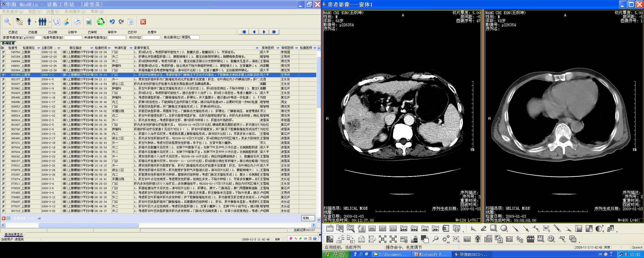644x258 pixels.
Task: Click the three-person group icon
Action: tap(43, 22)
